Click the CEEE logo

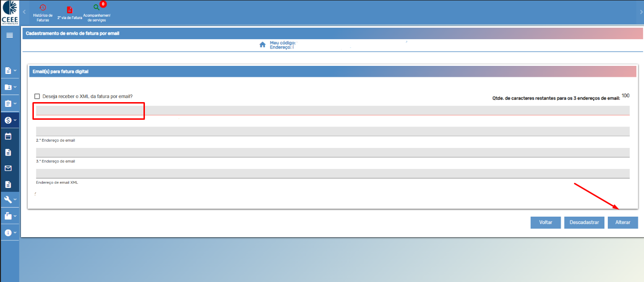[x=10, y=12]
